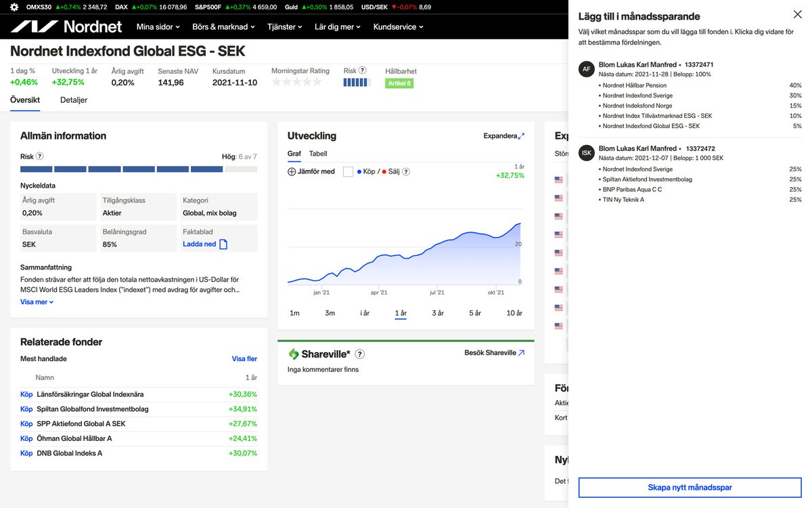Click the Guld ticker entry
The height and width of the screenshot is (508, 812).
(319, 7)
